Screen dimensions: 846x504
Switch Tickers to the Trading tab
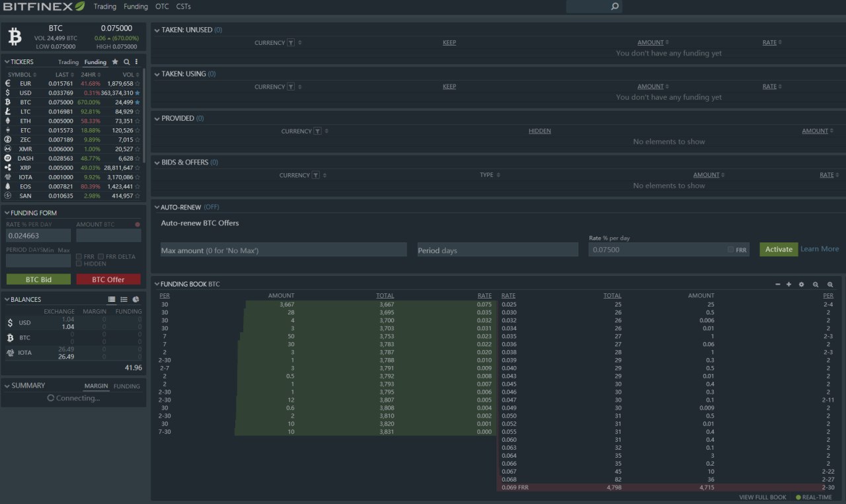click(x=68, y=62)
